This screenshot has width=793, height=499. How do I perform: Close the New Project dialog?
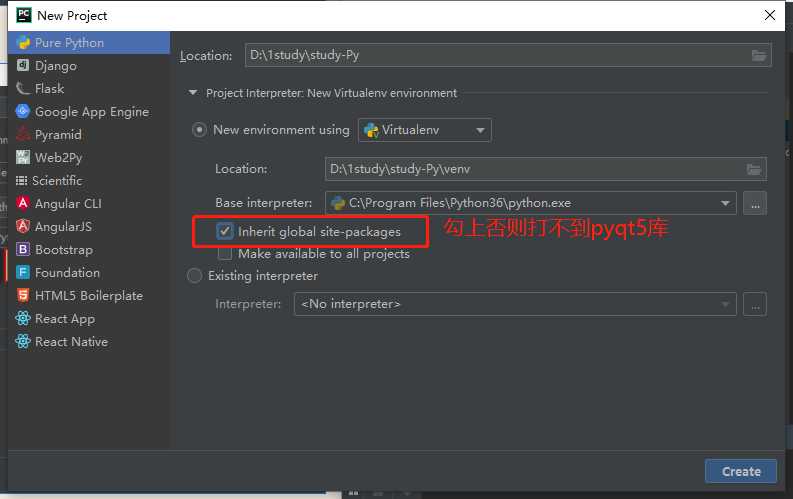(770, 15)
